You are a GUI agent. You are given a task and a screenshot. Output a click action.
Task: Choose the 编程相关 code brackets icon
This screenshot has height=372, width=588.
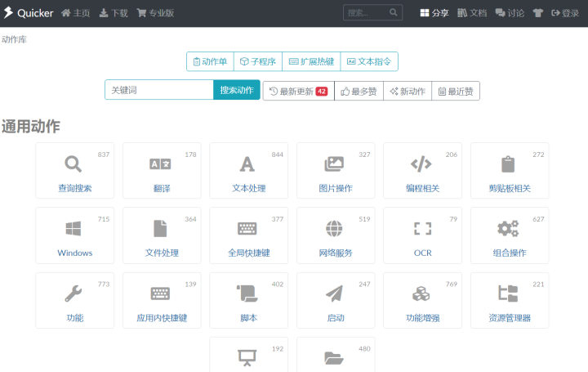[421, 164]
